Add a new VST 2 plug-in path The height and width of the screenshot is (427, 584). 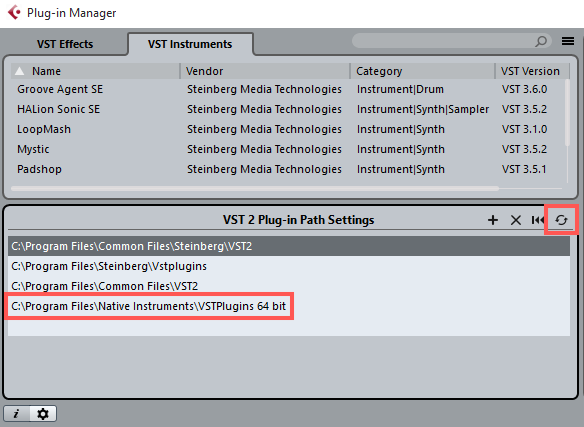tap(493, 220)
